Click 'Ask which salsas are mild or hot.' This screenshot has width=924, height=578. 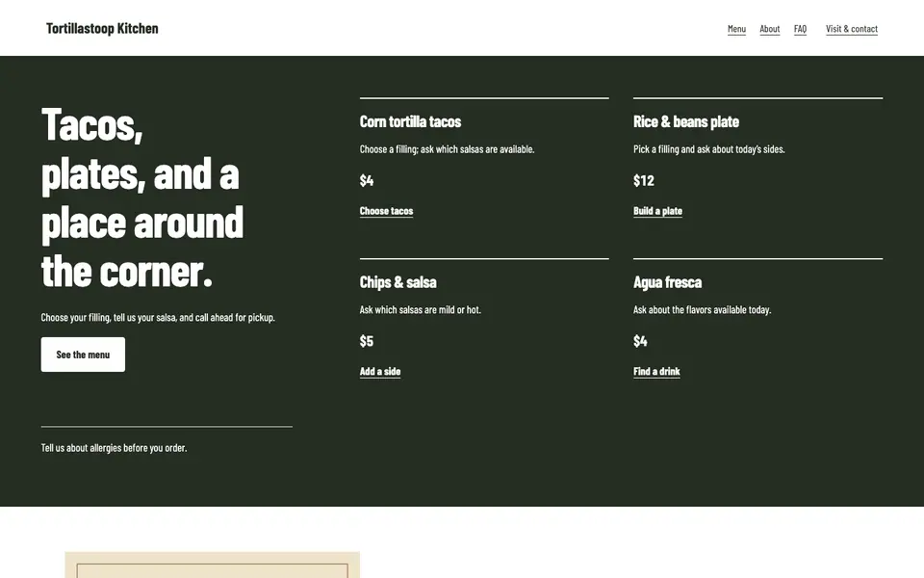[421, 309]
